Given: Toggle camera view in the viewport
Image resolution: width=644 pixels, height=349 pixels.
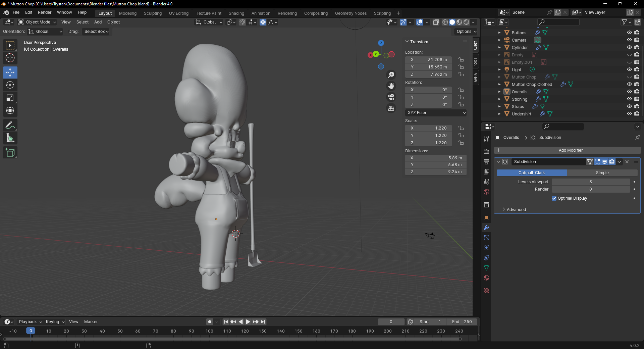Looking at the screenshot, I should pos(391,97).
